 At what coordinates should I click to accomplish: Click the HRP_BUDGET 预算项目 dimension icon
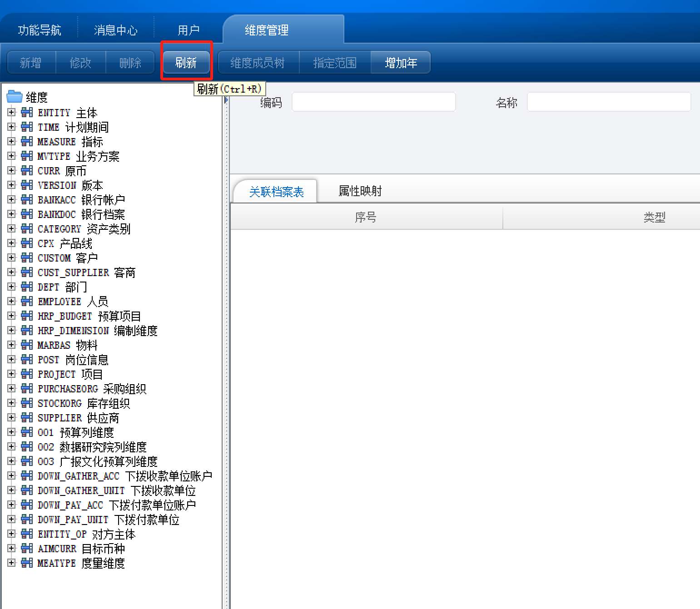27,316
